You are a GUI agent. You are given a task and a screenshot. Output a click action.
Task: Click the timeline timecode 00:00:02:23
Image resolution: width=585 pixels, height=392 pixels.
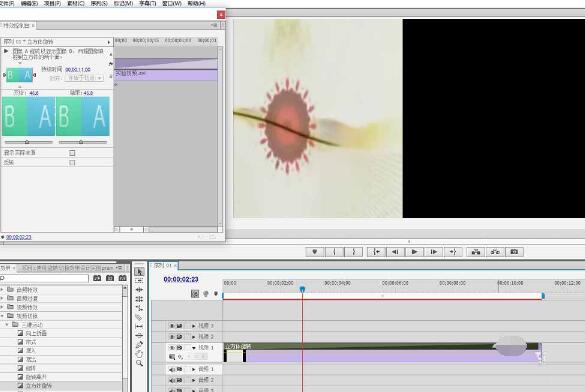click(181, 279)
